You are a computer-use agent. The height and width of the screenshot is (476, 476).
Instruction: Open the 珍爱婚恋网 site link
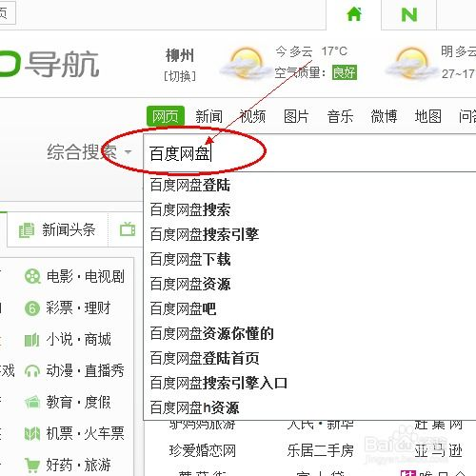click(x=203, y=450)
